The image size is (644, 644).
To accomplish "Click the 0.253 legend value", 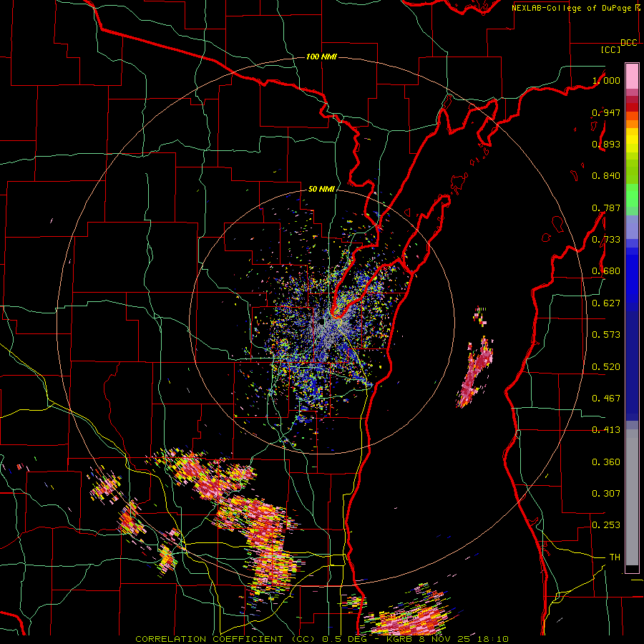I will coord(606,525).
